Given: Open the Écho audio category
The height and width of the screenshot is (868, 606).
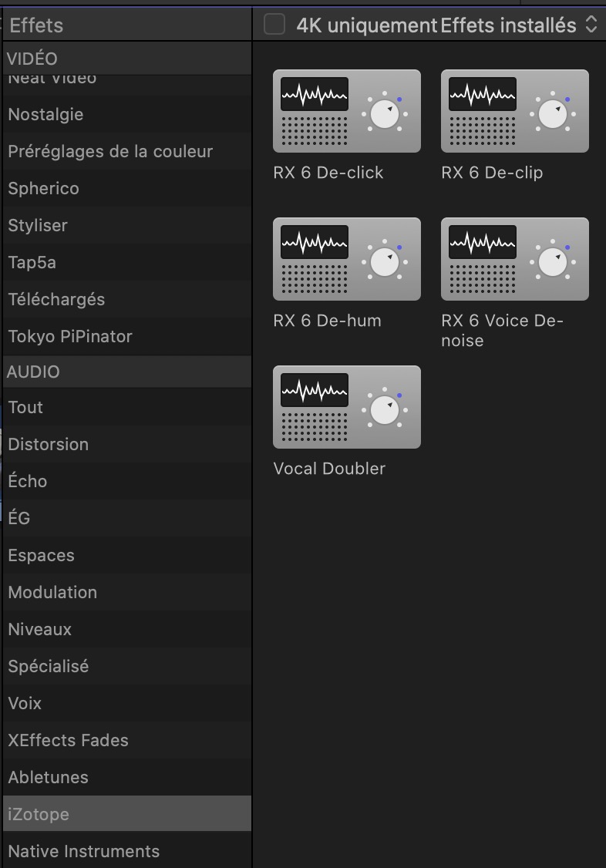Looking at the screenshot, I should 126,482.
